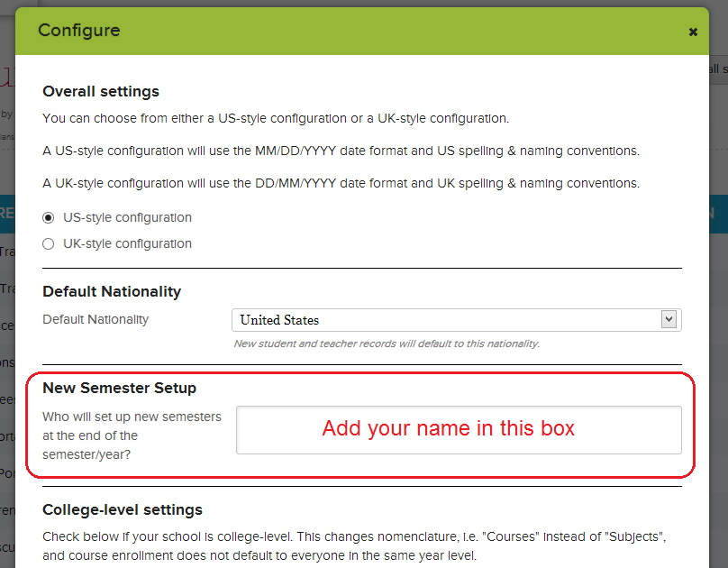Click the MM/DD/YYYY date format description
Screen dimensions: 728x568
341,151
